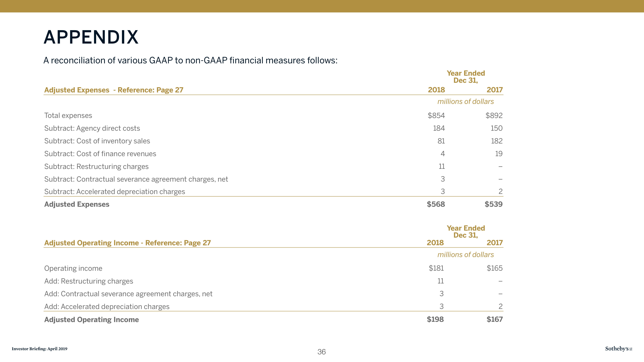The image size is (644, 362).
Task: Click the page number 36
Action: 321,352
